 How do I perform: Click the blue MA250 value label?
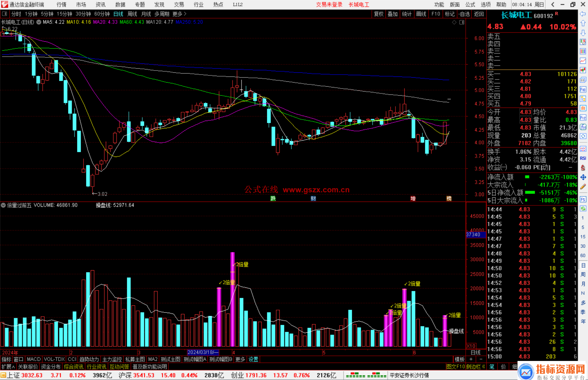pyautogui.click(x=189, y=22)
